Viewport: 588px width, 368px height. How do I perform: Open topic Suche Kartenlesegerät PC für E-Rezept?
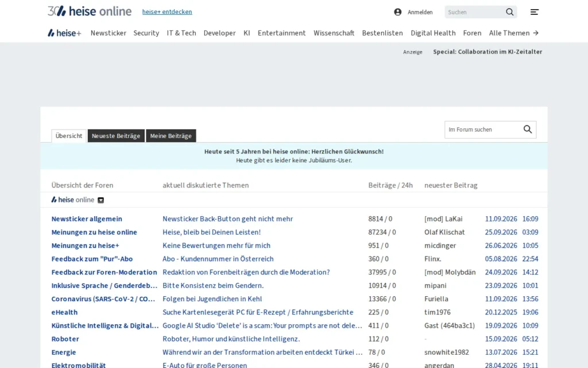pyautogui.click(x=258, y=312)
